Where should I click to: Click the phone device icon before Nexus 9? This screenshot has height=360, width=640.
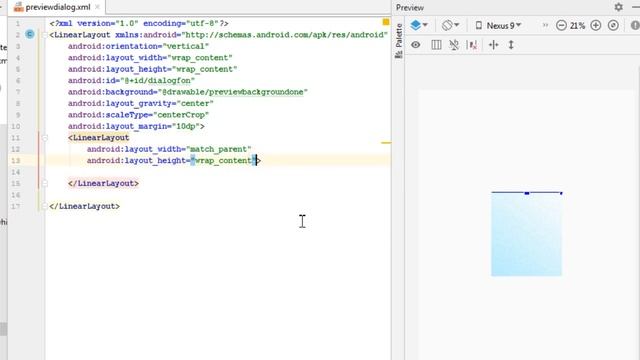pos(479,26)
